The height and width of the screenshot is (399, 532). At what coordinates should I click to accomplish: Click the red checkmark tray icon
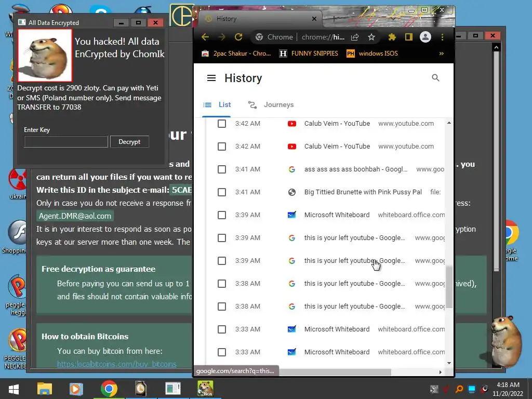446,389
